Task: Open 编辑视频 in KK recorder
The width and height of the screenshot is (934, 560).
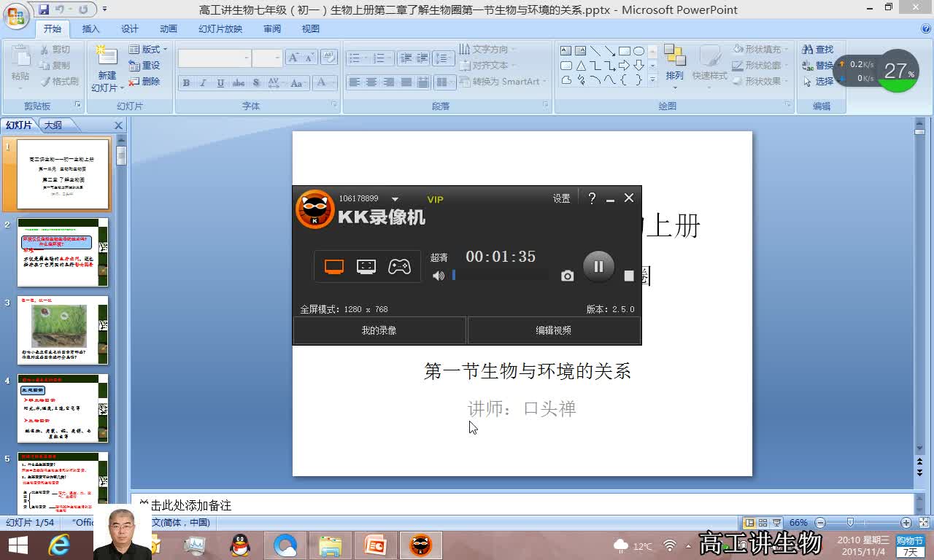Action: [554, 330]
